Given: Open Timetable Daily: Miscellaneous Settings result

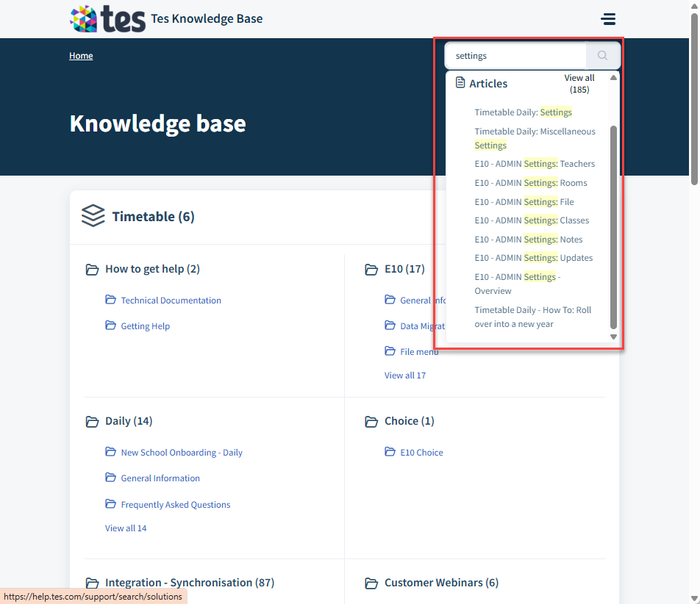Looking at the screenshot, I should pos(535,138).
